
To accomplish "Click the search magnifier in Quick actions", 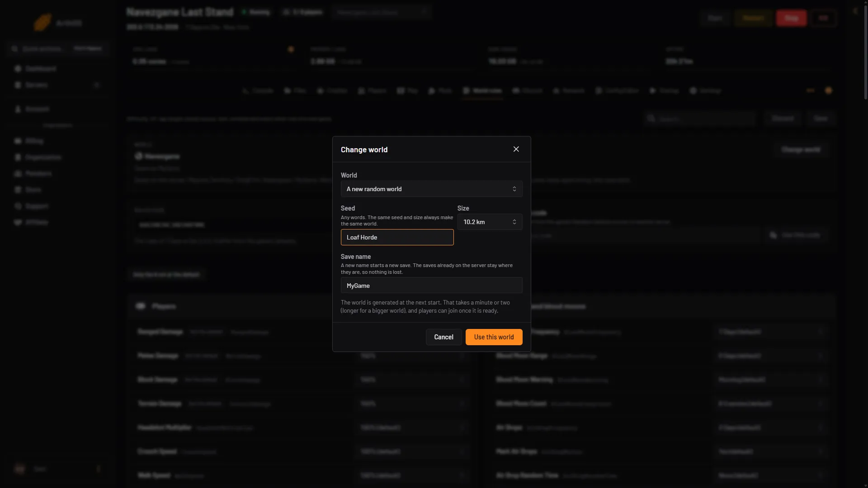I will tap(15, 48).
